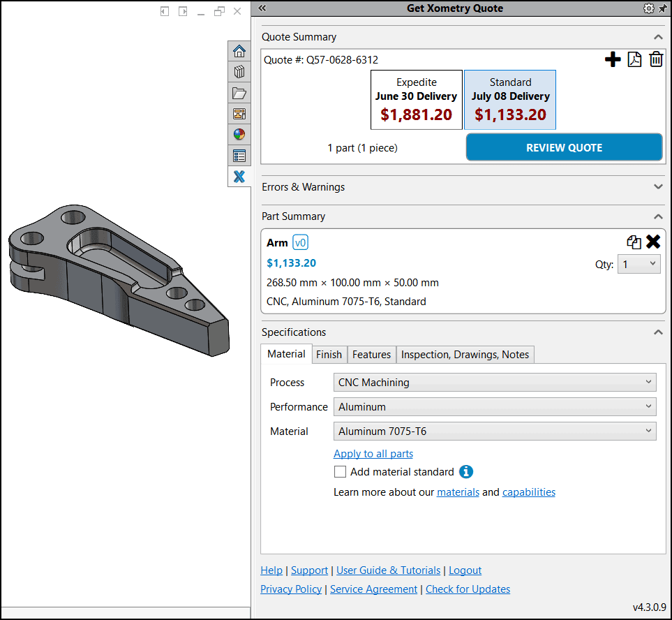
Task: Open the Inspection, Drawings, Notes tab
Action: (x=465, y=355)
